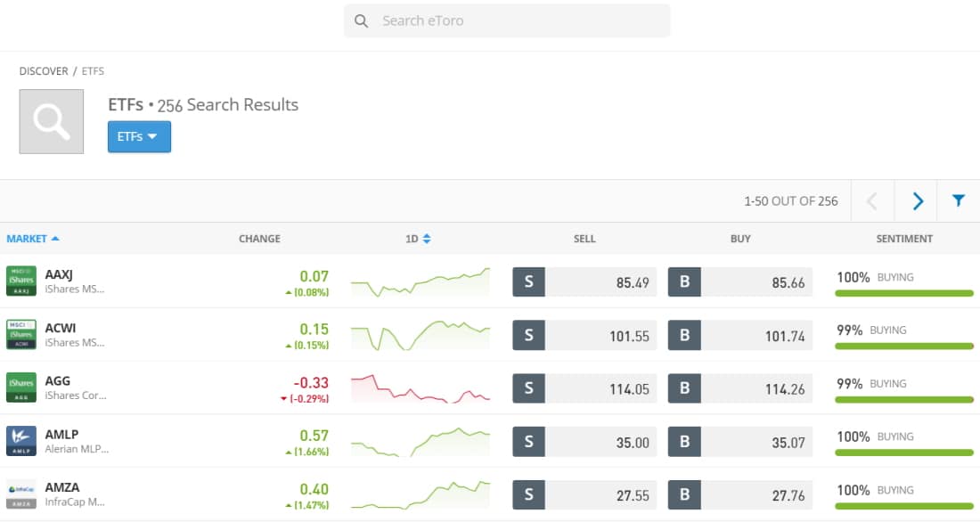980x522 pixels.
Task: Click the ACWI 1D sparkline chart
Action: pyautogui.click(x=421, y=335)
